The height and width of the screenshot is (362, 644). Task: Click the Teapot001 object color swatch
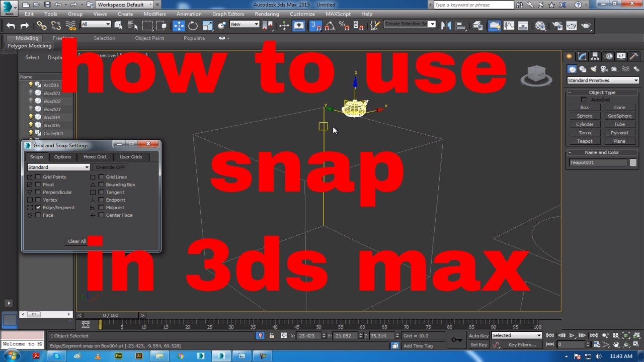click(633, 162)
